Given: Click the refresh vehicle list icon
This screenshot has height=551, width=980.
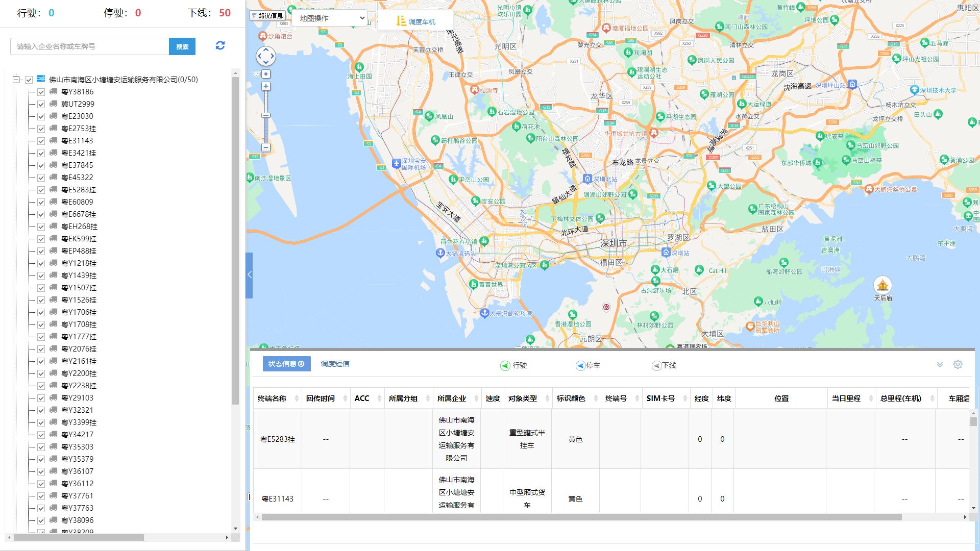Looking at the screenshot, I should tap(220, 46).
